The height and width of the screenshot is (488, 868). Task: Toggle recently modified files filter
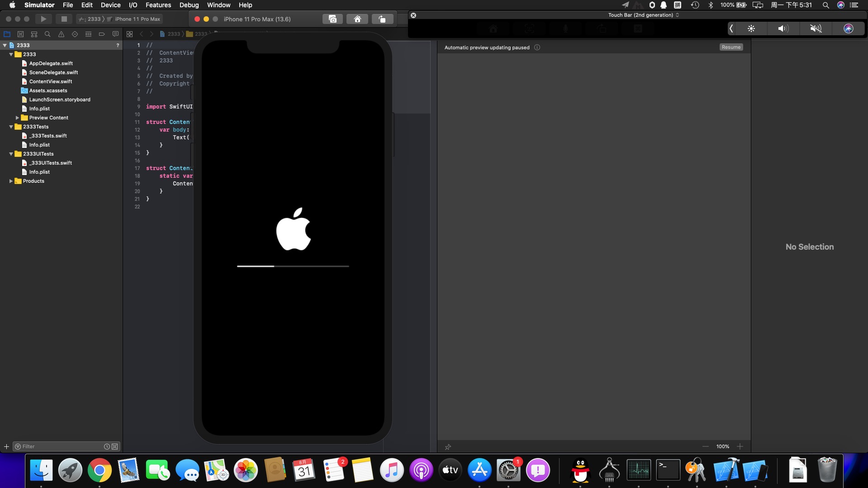107,446
